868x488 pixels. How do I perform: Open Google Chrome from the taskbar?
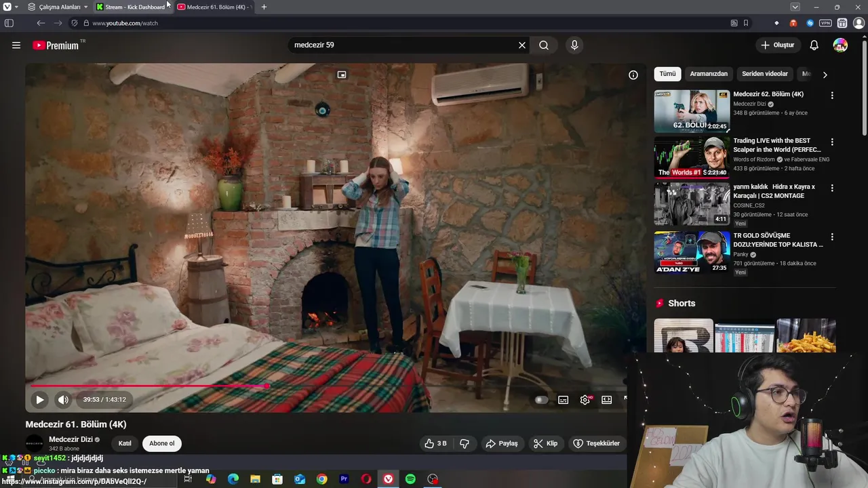(321, 479)
